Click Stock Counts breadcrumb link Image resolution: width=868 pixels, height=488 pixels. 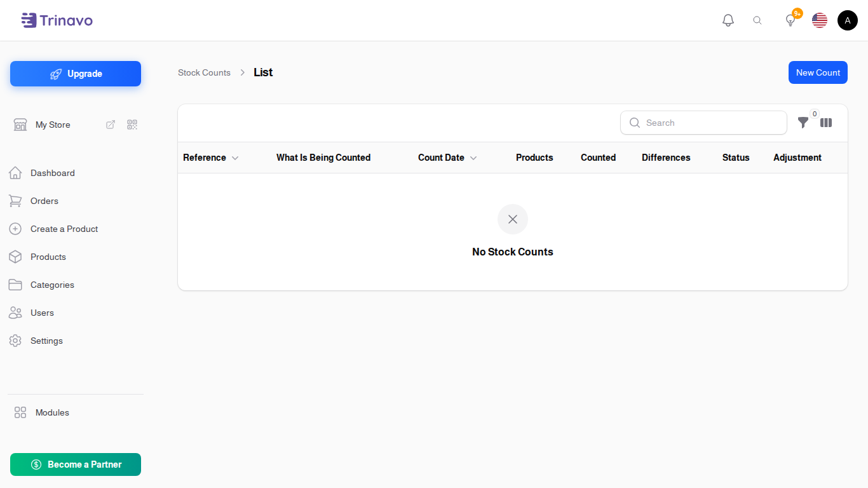pos(204,72)
